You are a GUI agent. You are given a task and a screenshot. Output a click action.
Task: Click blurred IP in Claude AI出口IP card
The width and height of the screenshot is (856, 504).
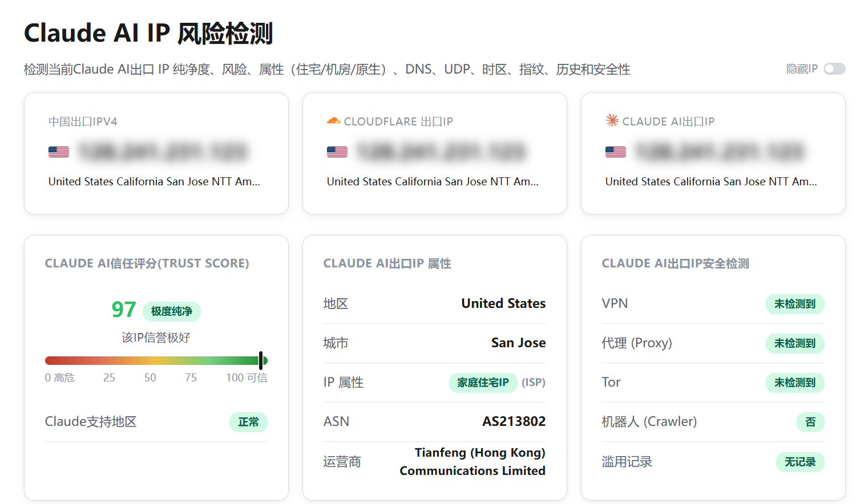point(720,152)
